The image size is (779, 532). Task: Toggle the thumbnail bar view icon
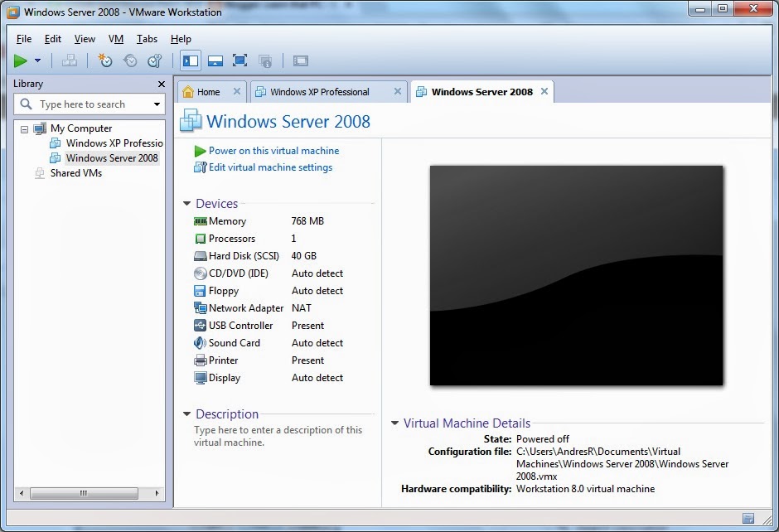click(x=215, y=61)
